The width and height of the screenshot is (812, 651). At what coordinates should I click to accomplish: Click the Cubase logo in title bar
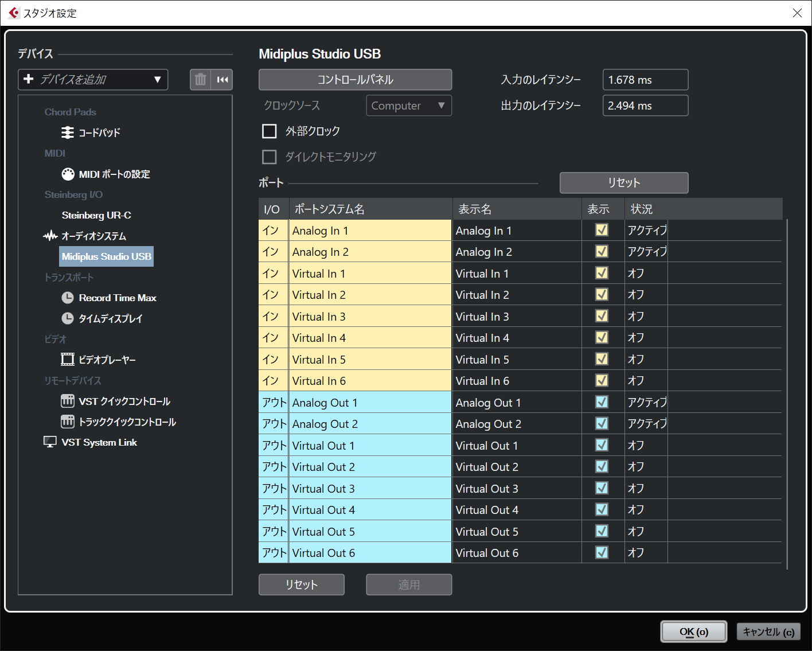[x=14, y=13]
